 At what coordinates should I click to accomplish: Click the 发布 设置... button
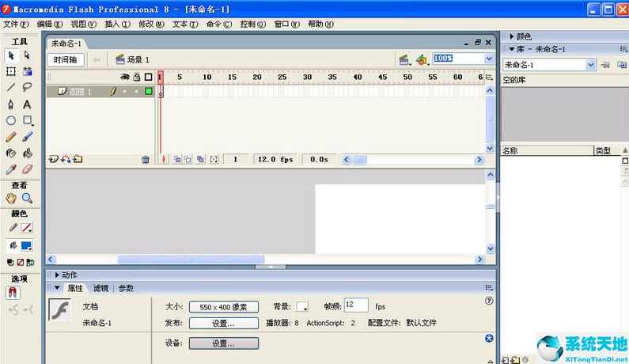pos(223,323)
